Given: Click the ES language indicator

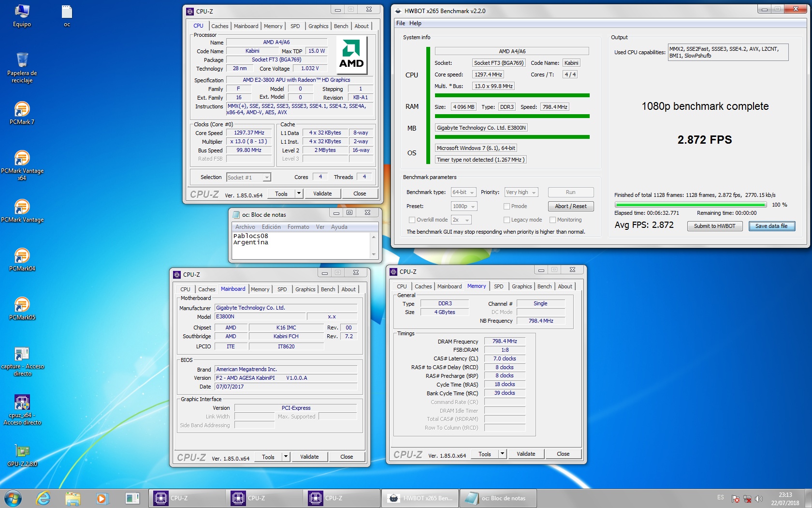Looking at the screenshot, I should tap(720, 497).
